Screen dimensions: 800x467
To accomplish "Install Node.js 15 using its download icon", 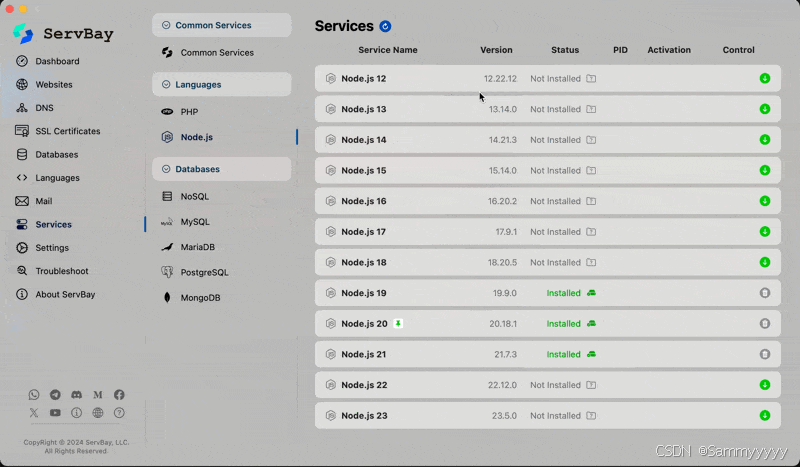I will 764,170.
